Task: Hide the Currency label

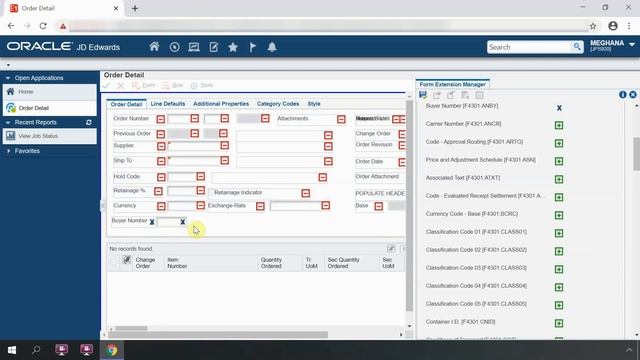Action: click(161, 206)
